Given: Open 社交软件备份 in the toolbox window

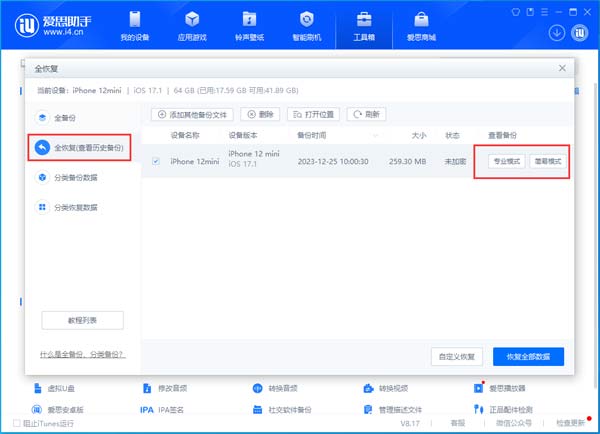Looking at the screenshot, I should click(282, 410).
